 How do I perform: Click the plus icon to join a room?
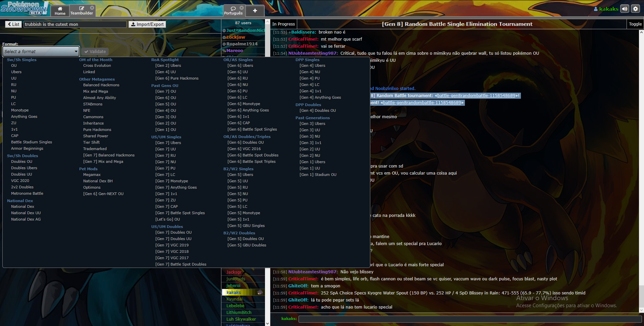click(255, 11)
